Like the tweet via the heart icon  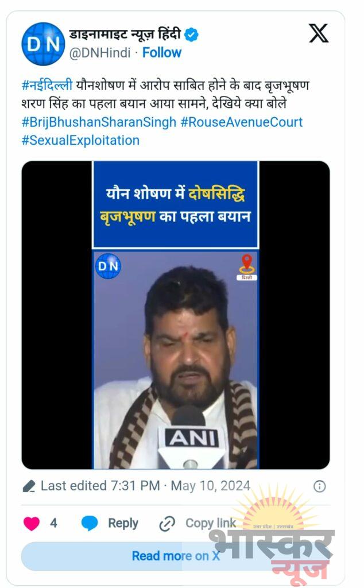click(32, 523)
